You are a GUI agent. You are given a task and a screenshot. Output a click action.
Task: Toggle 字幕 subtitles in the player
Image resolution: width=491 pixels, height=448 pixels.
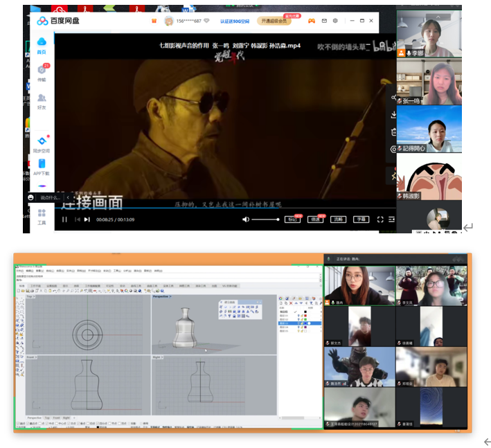click(x=361, y=219)
